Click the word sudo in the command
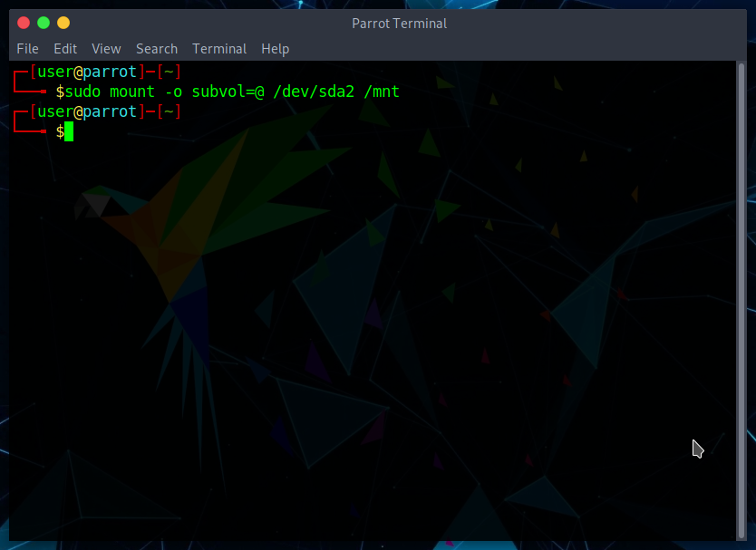 [82, 92]
